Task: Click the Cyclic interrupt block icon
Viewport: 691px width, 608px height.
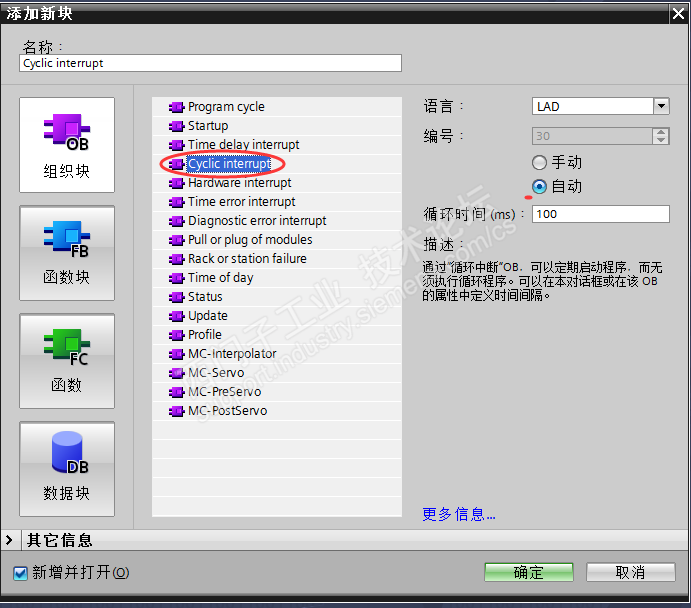Action: click(x=176, y=164)
